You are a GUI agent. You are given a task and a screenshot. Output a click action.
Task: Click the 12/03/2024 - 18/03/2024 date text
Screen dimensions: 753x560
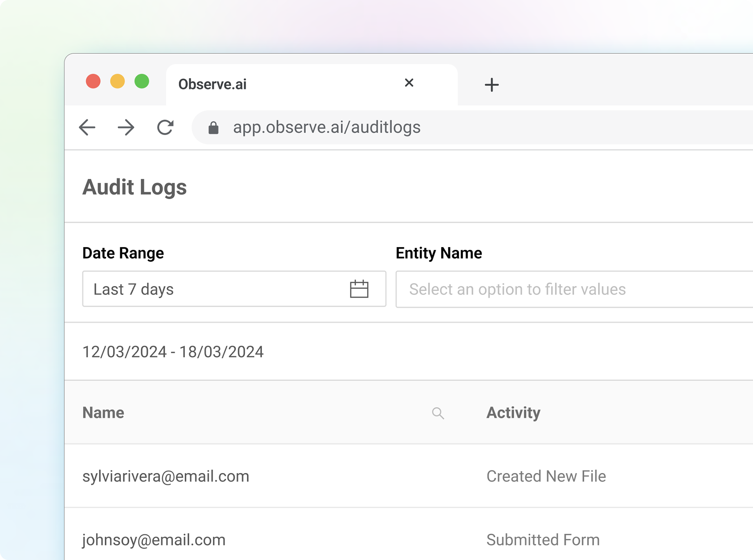point(173,352)
